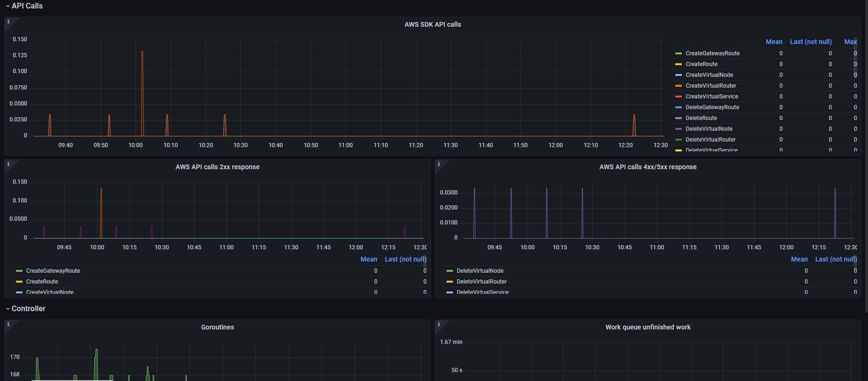This screenshot has width=868, height=381.
Task: Click CreateVirtualService red series icon in SDK legend
Action: click(x=678, y=97)
